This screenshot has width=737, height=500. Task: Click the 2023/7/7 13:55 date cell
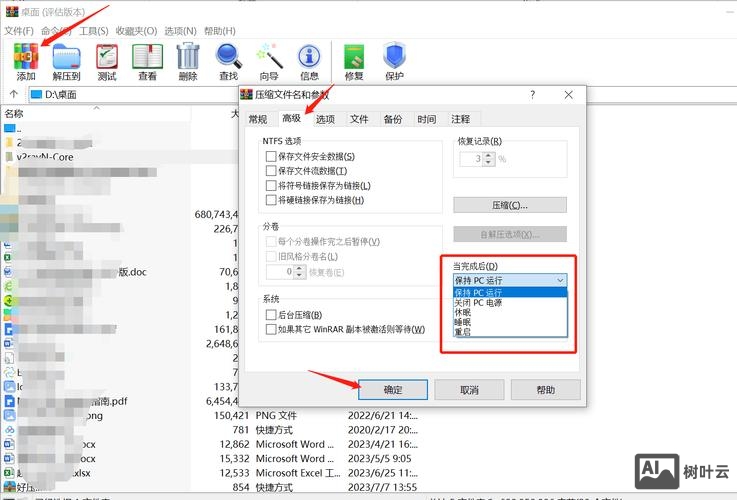pyautogui.click(x=382, y=487)
